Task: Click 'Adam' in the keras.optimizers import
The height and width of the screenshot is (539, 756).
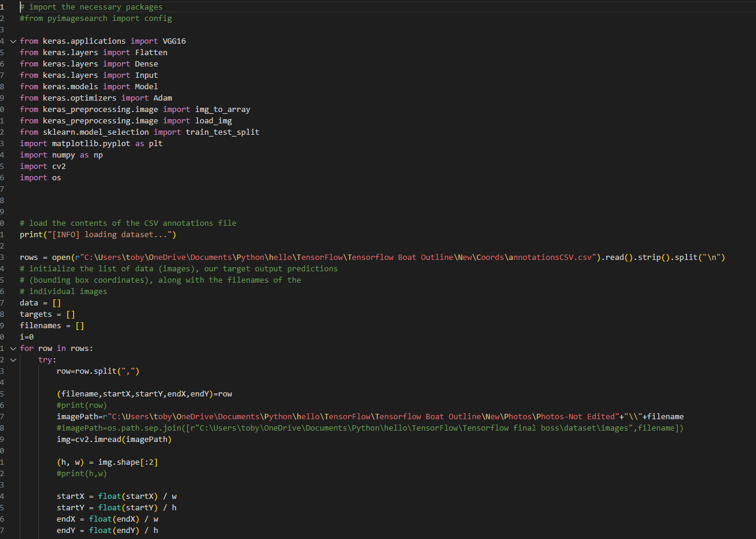Action: coord(162,98)
